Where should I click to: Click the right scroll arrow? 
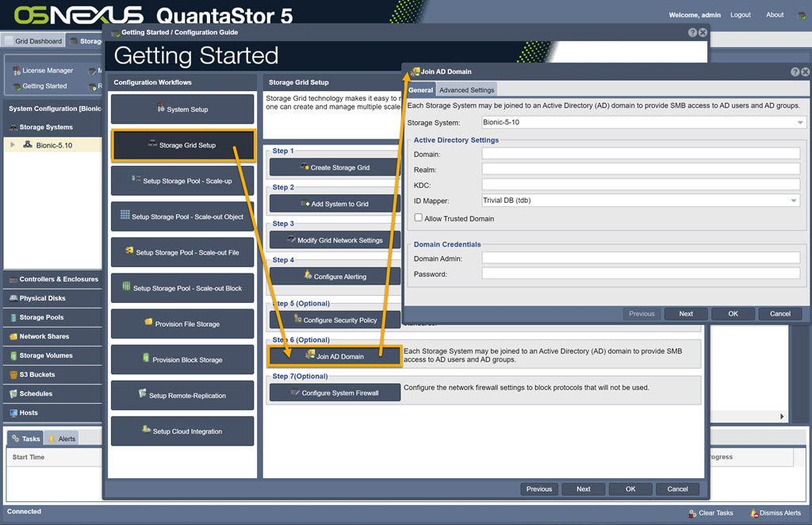point(781,416)
